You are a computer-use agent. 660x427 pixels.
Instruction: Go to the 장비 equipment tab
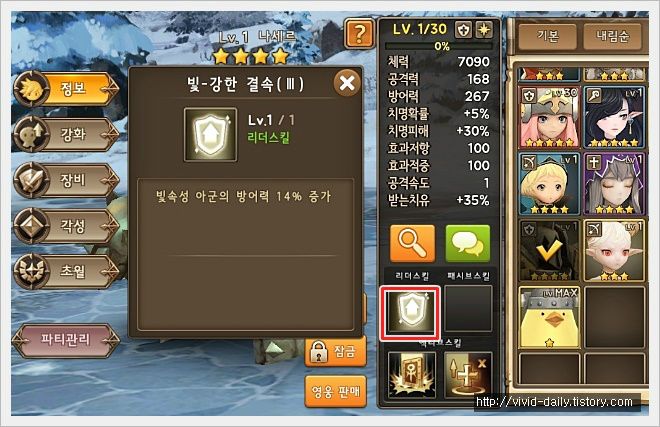click(x=66, y=180)
